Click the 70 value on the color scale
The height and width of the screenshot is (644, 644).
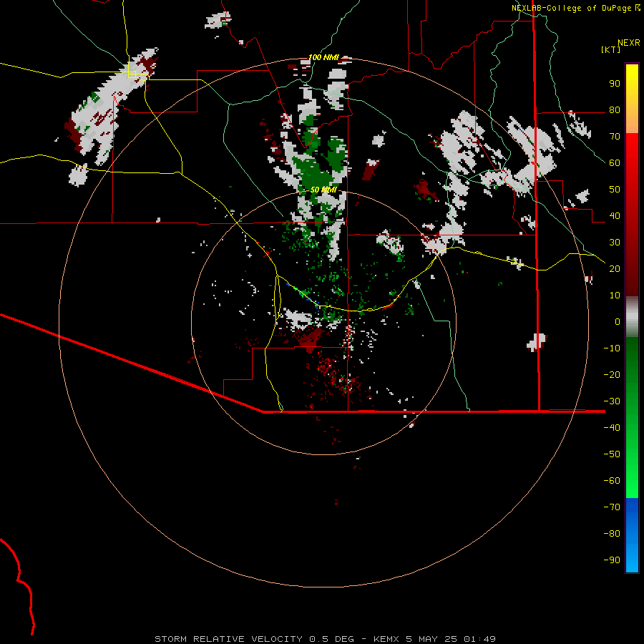click(615, 137)
